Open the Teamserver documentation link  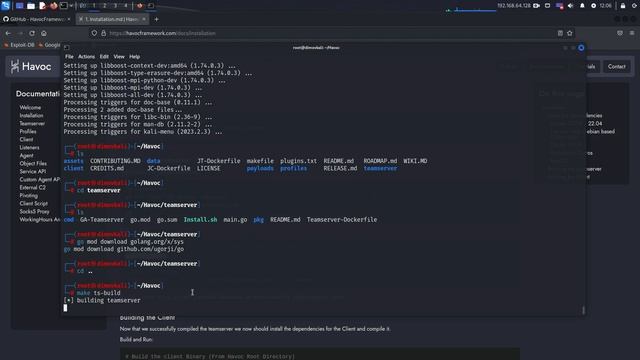point(32,123)
